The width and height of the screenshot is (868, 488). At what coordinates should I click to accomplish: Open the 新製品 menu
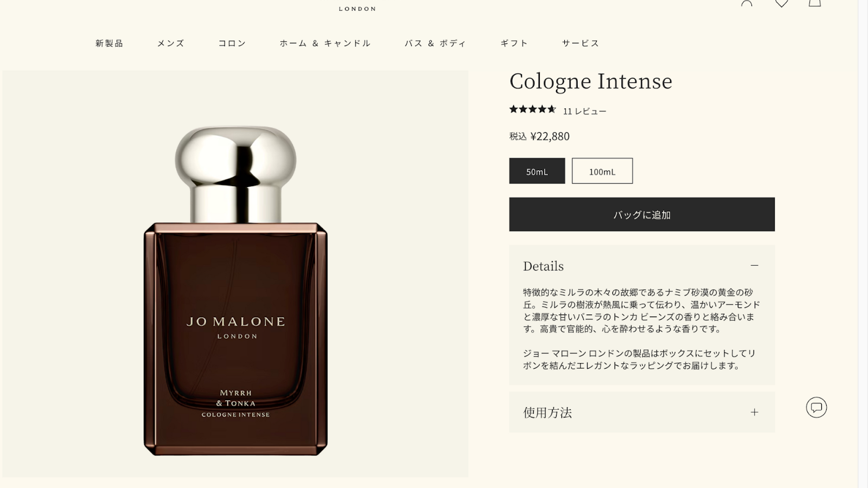[x=110, y=43]
